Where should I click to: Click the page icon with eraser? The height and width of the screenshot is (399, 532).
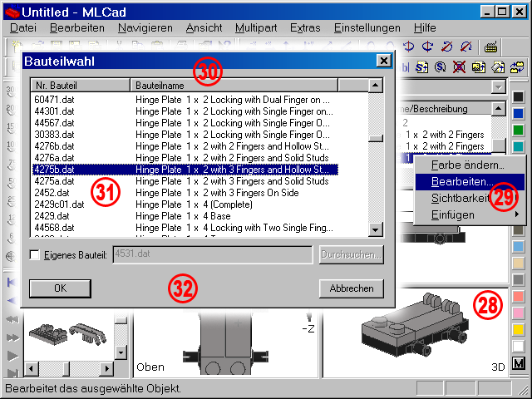click(x=498, y=67)
